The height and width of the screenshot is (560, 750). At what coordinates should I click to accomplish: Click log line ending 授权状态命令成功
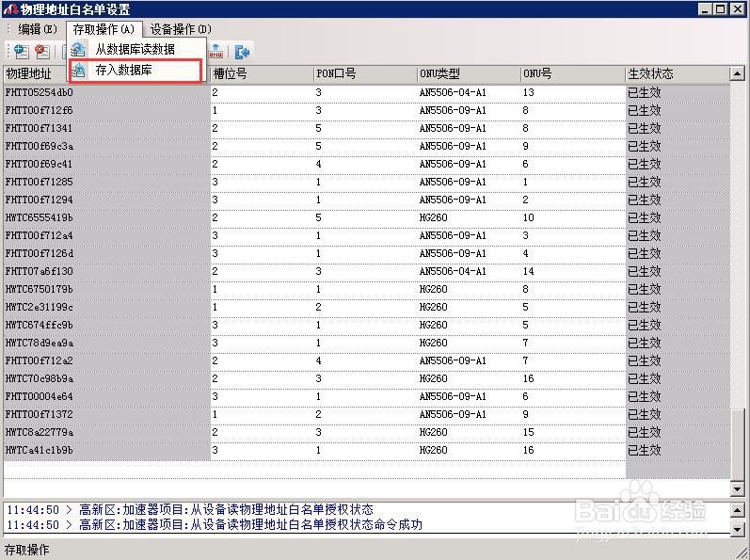pyautogui.click(x=215, y=524)
